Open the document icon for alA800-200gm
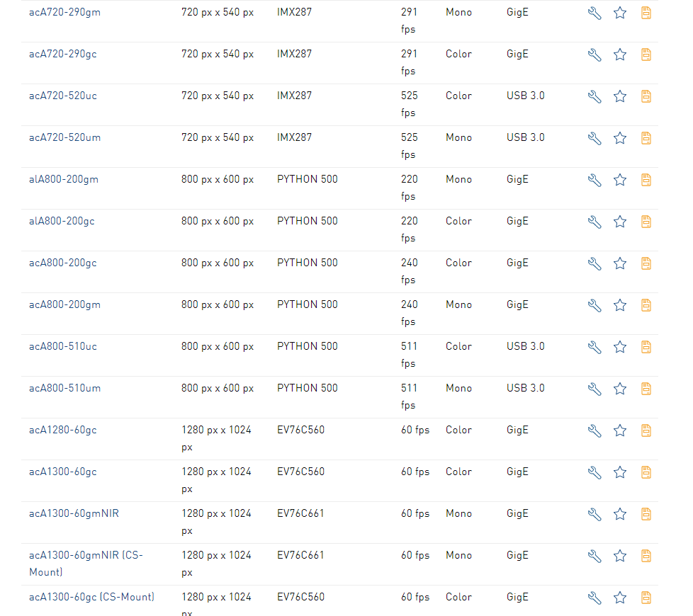693x616 pixels. [646, 180]
